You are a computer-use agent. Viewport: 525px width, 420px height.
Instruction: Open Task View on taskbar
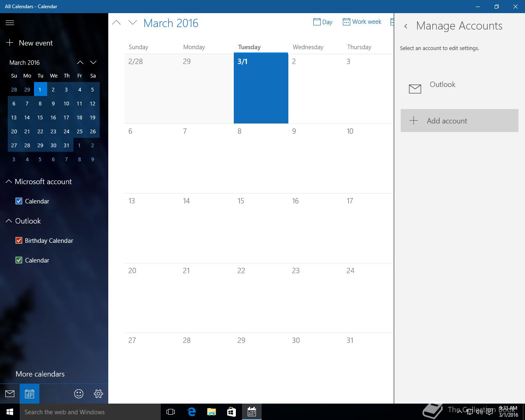point(171,412)
